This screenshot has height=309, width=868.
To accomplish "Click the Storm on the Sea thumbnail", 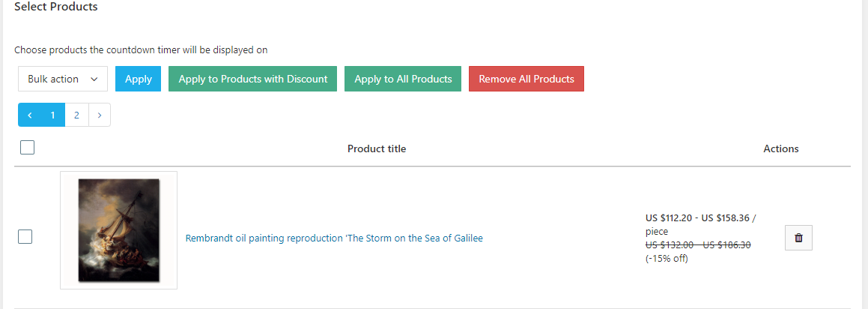I will click(118, 230).
